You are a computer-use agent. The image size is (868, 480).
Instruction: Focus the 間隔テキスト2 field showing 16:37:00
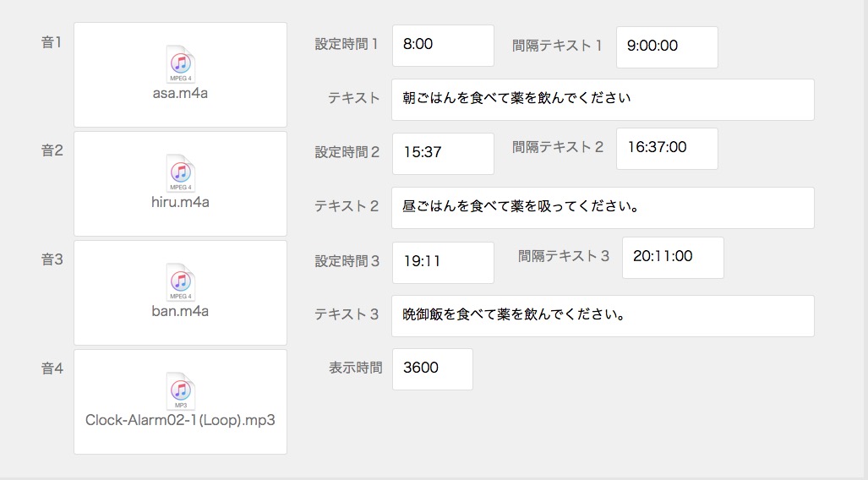(x=667, y=149)
